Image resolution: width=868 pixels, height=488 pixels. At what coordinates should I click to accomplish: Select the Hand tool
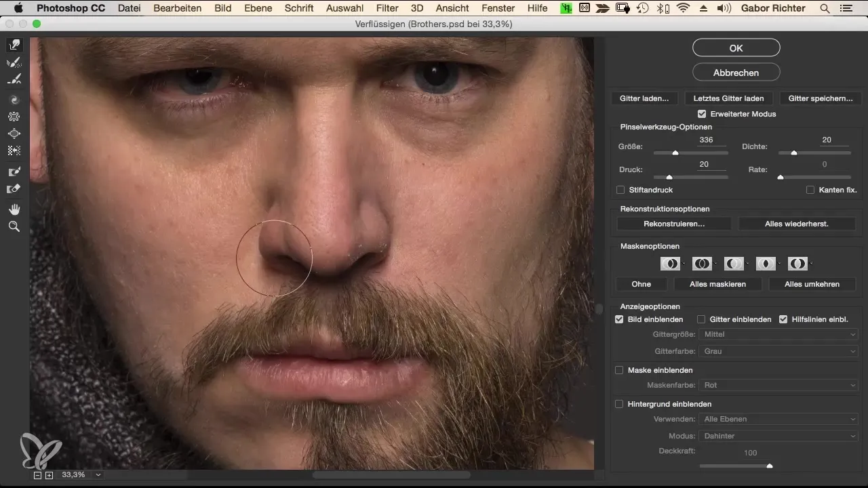click(14, 209)
